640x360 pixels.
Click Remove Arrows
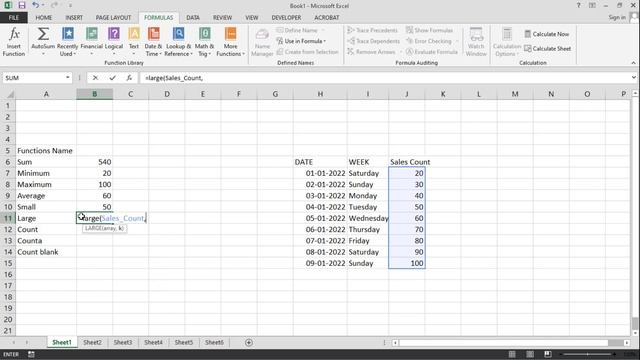pos(371,52)
